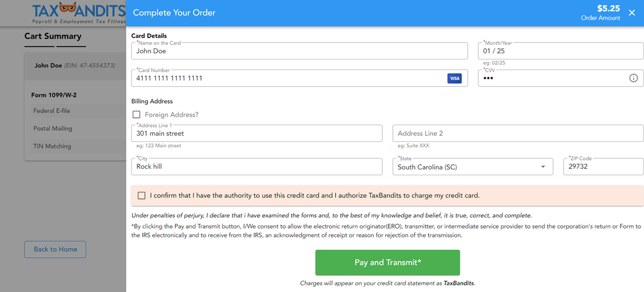Select Federal E-file in the cart list
This screenshot has width=644, height=292.
(52, 111)
